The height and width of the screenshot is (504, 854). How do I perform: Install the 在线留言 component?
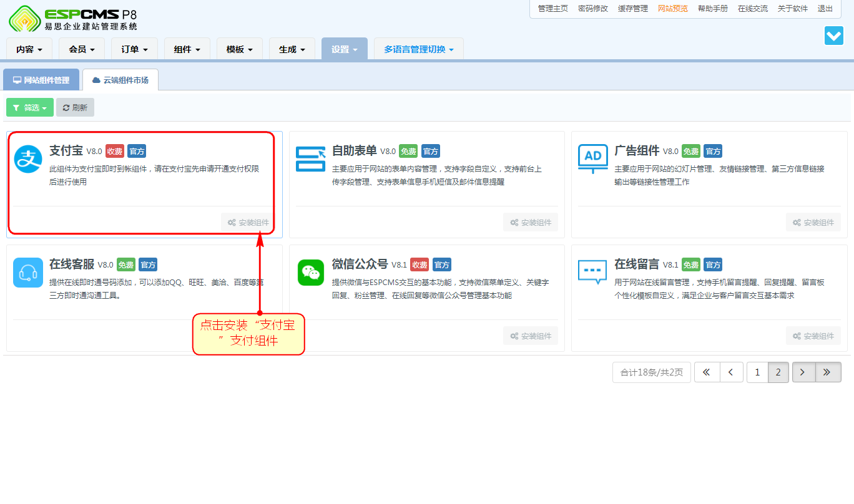click(x=813, y=336)
